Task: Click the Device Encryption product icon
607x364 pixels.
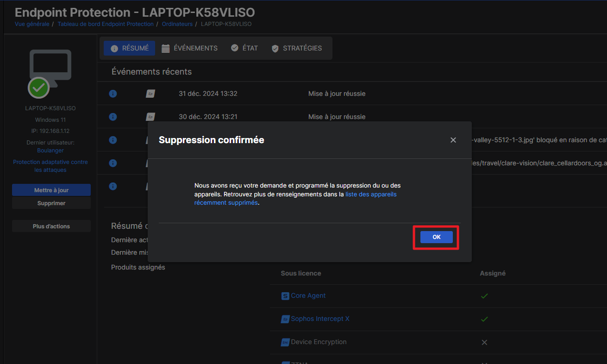Action: tap(285, 342)
